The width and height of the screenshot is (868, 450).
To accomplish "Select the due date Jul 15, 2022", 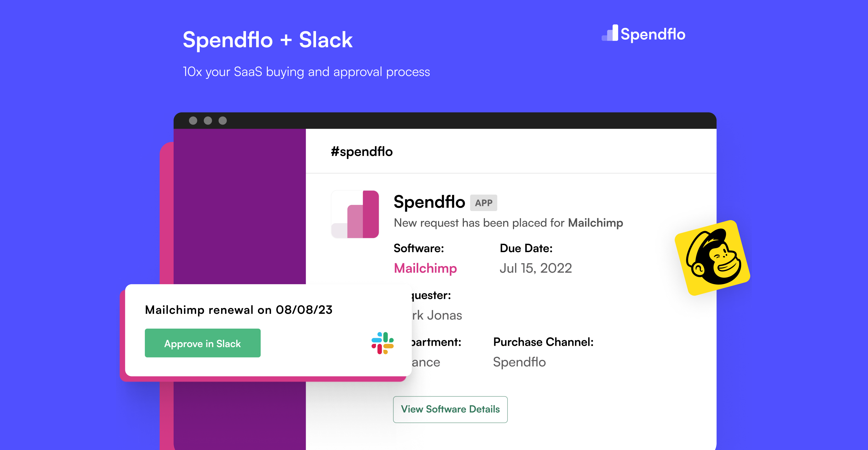I will (536, 268).
